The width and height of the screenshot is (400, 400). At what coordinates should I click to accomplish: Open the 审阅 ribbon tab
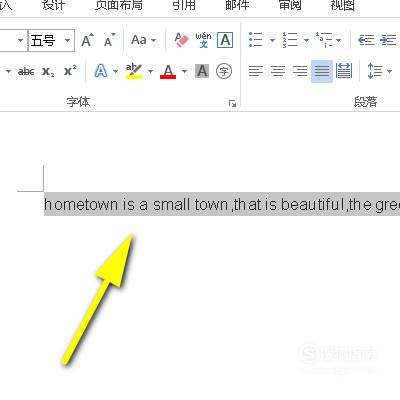pyautogui.click(x=290, y=5)
